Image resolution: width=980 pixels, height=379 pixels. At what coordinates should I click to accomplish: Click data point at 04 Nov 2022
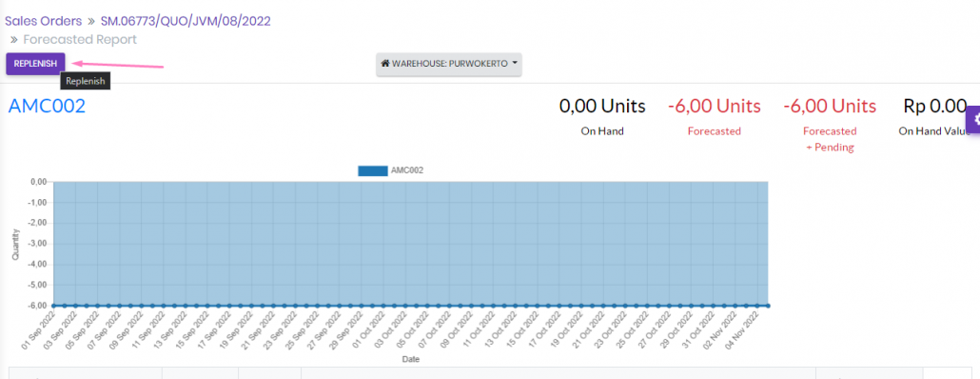click(756, 306)
